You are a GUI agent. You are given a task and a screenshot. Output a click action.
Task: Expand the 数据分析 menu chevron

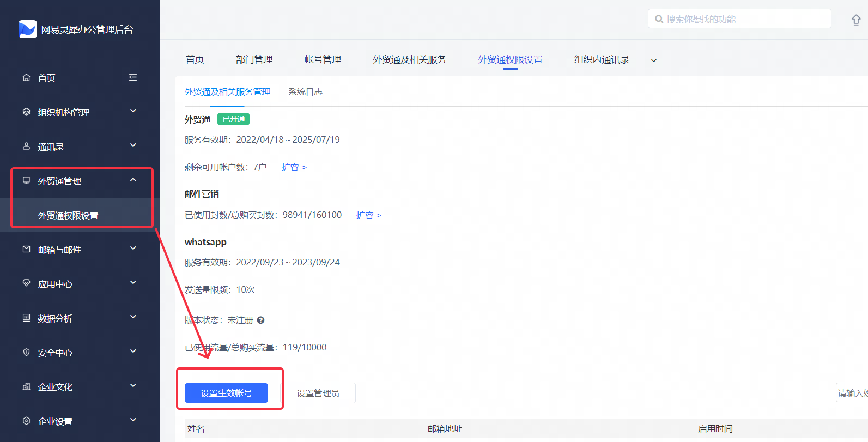coord(133,317)
